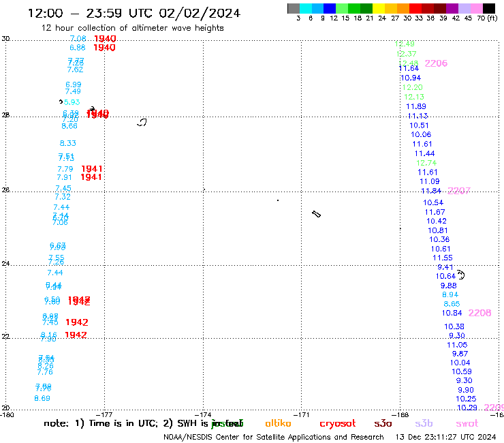Click the longitude label '-168'
Screen dimensions: 504x443
pos(400,415)
